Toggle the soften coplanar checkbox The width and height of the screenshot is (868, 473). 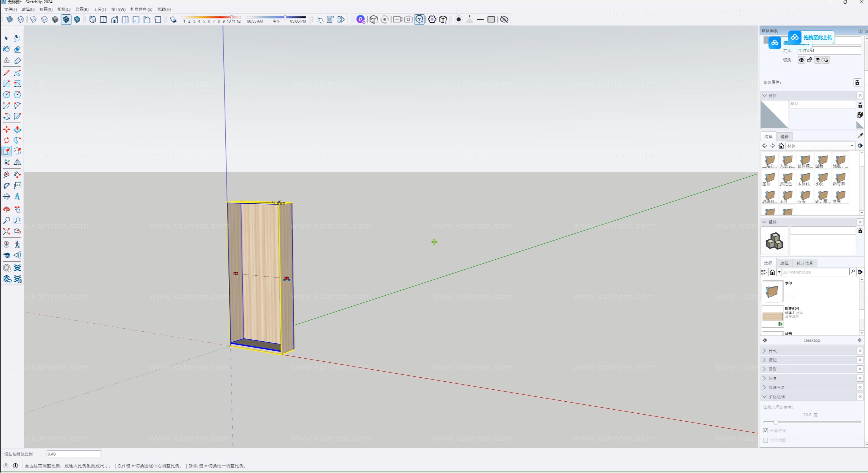pos(765,440)
